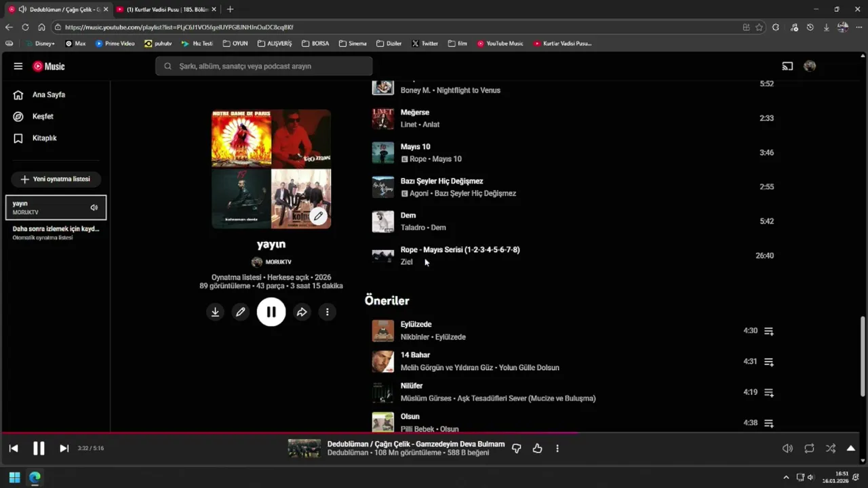Open a new browser tab
This screenshot has width=868, height=488.
pos(230,9)
